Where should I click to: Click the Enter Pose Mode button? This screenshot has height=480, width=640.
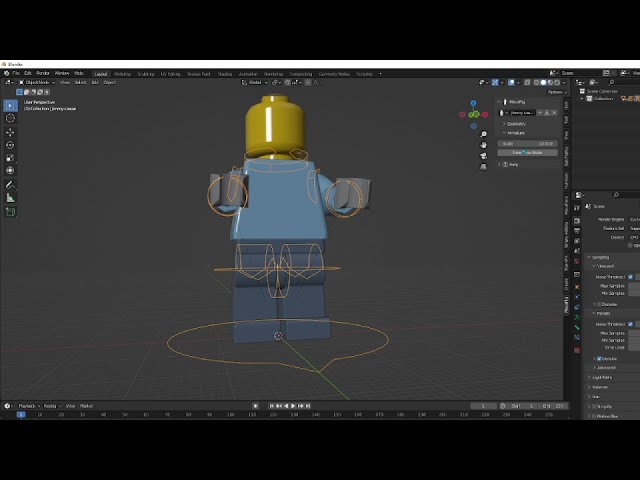(527, 153)
